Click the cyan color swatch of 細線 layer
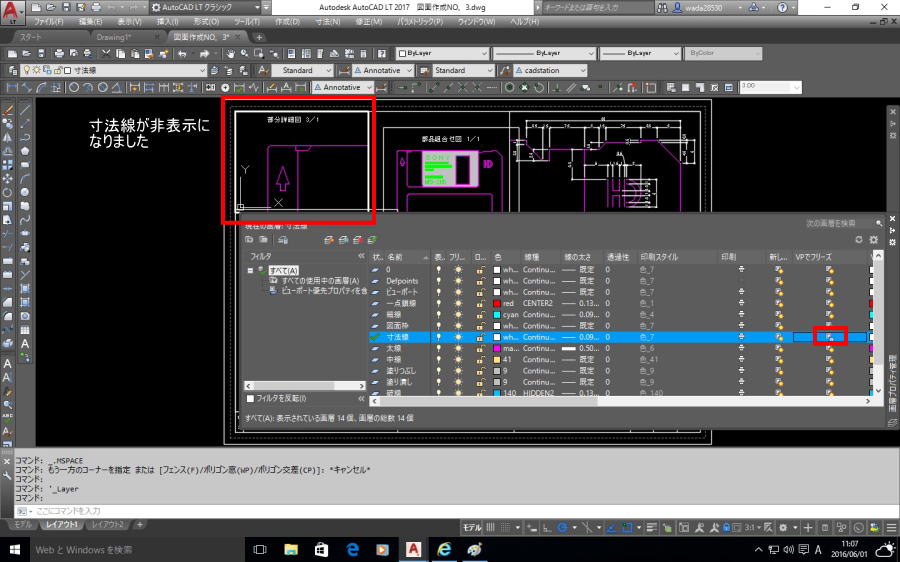Screen dimensions: 900x562 click(x=497, y=315)
